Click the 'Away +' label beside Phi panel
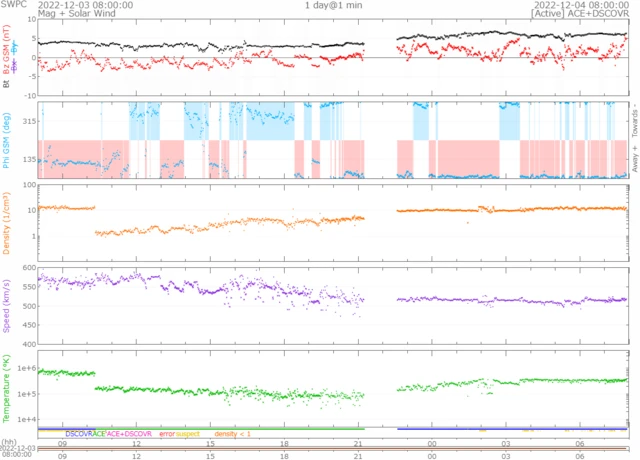The image size is (640, 460). (x=634, y=160)
